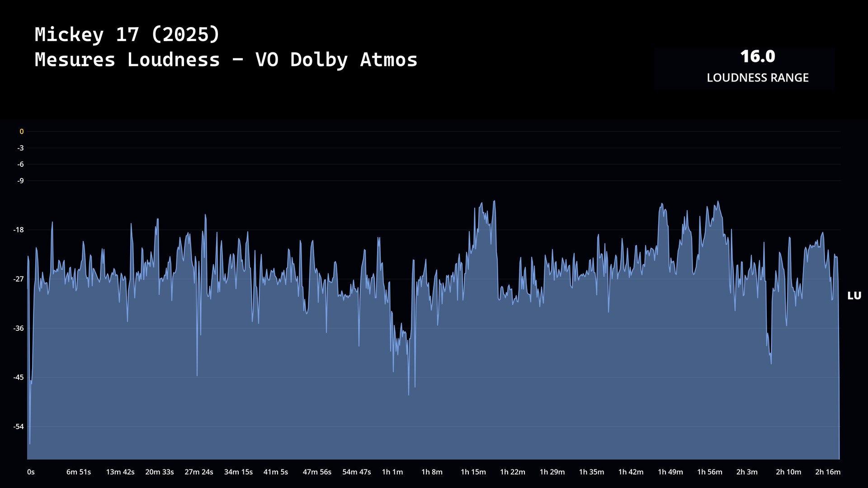Image resolution: width=868 pixels, height=488 pixels.
Task: Click the 'Mickey 17 (2025)' title text
Action: click(x=127, y=35)
